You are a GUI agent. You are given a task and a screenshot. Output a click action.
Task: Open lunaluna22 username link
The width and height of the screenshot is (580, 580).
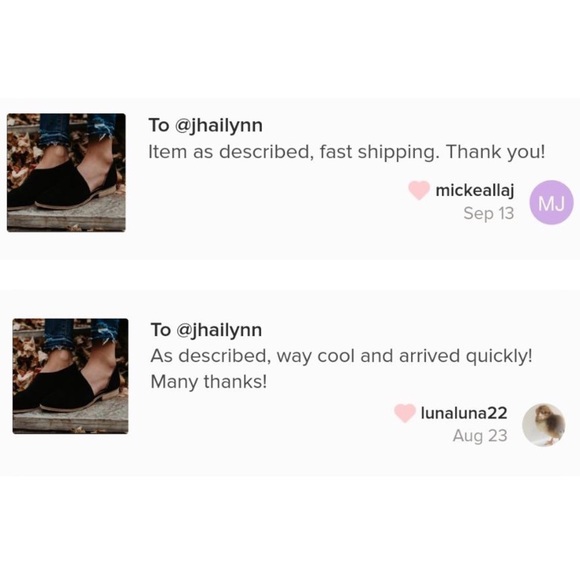click(x=464, y=413)
